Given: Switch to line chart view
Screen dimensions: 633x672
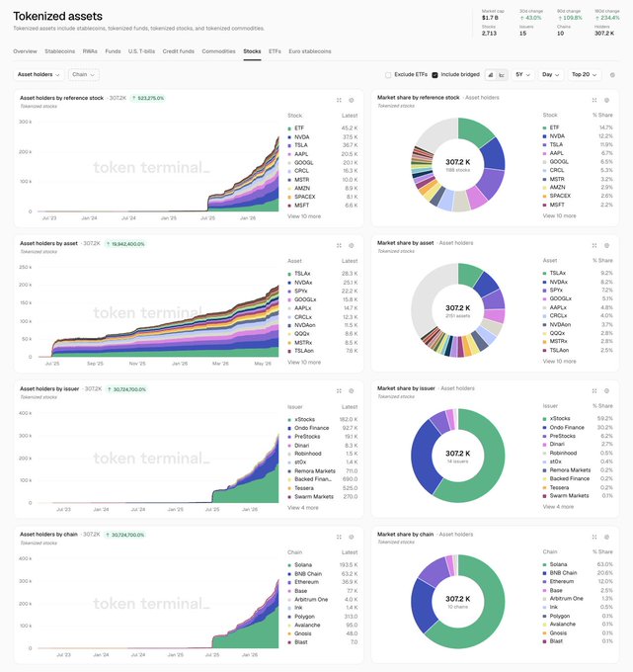Looking at the screenshot, I should (502, 75).
